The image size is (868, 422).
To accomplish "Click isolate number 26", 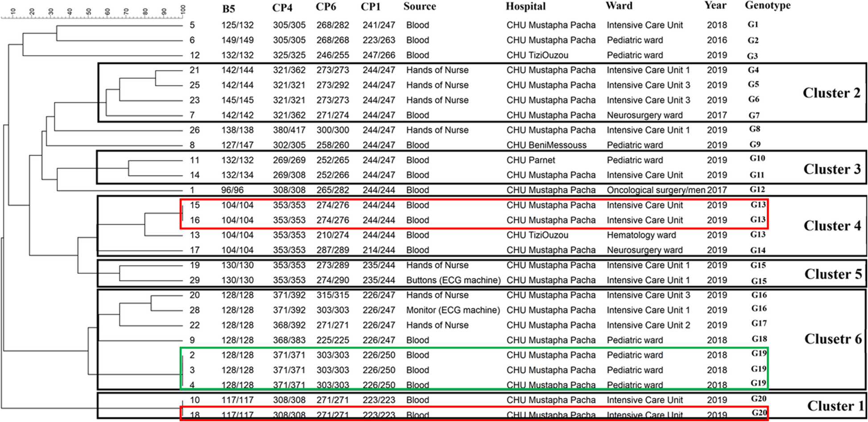I will click(195, 130).
